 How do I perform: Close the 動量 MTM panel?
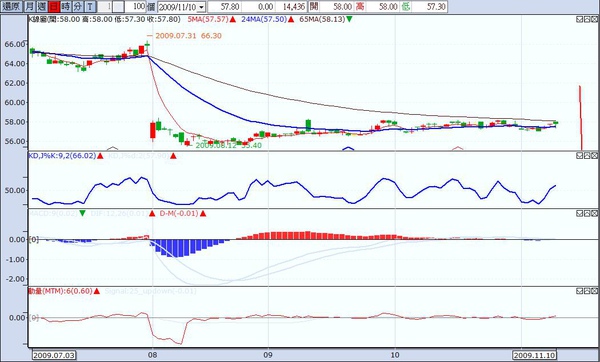(594, 291)
